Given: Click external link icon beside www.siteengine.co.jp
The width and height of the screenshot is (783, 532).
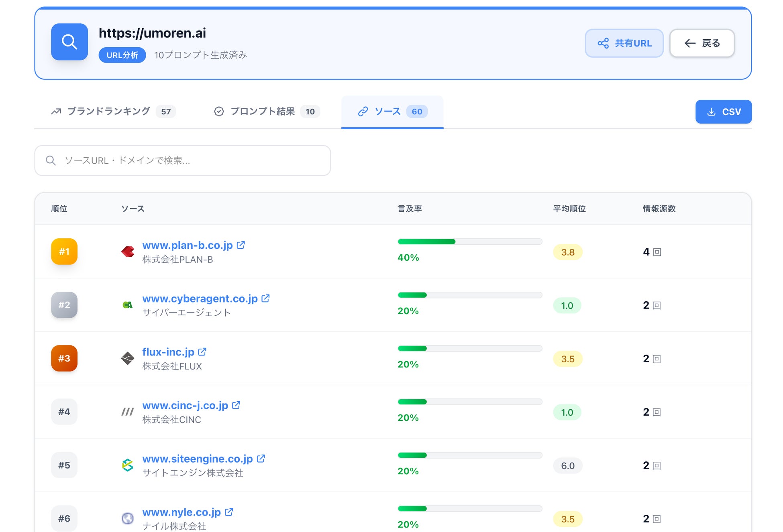Looking at the screenshot, I should (261, 458).
